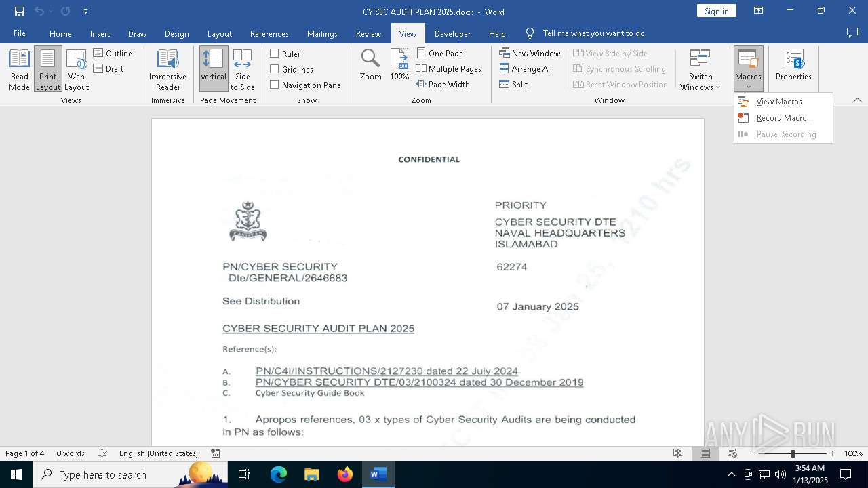Open the Help ribbon tab
868x488 pixels.
[497, 33]
